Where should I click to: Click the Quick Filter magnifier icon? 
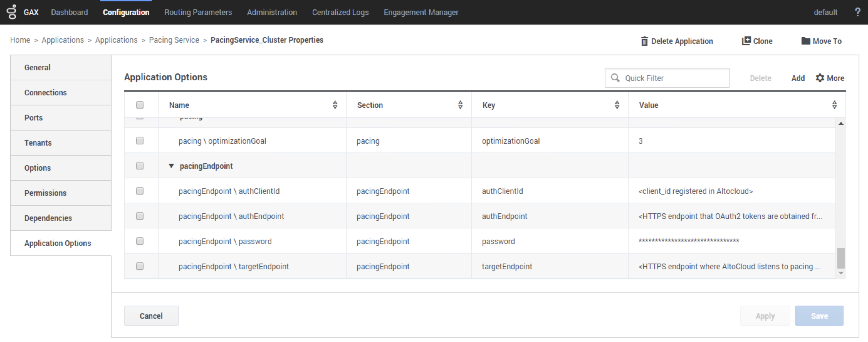[615, 78]
